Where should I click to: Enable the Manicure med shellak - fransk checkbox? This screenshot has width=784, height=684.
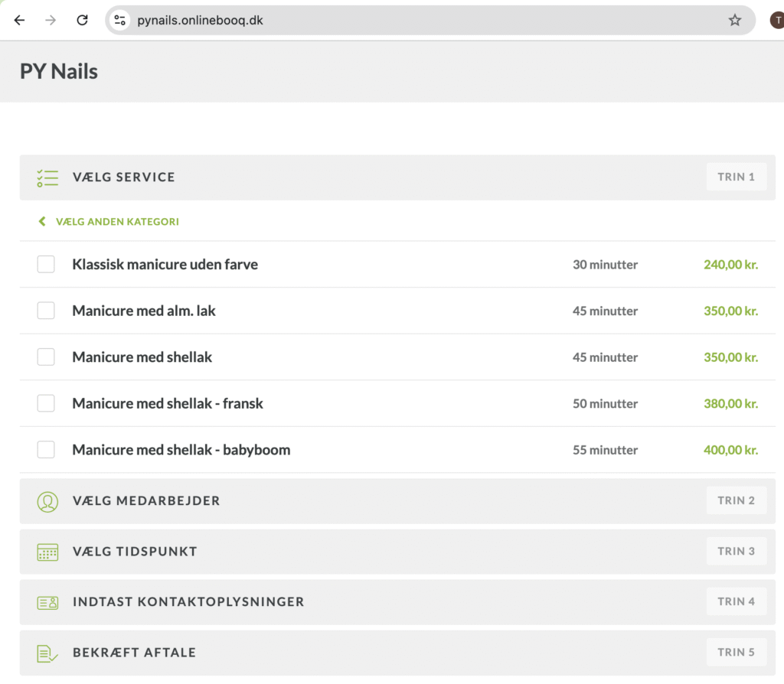point(46,403)
